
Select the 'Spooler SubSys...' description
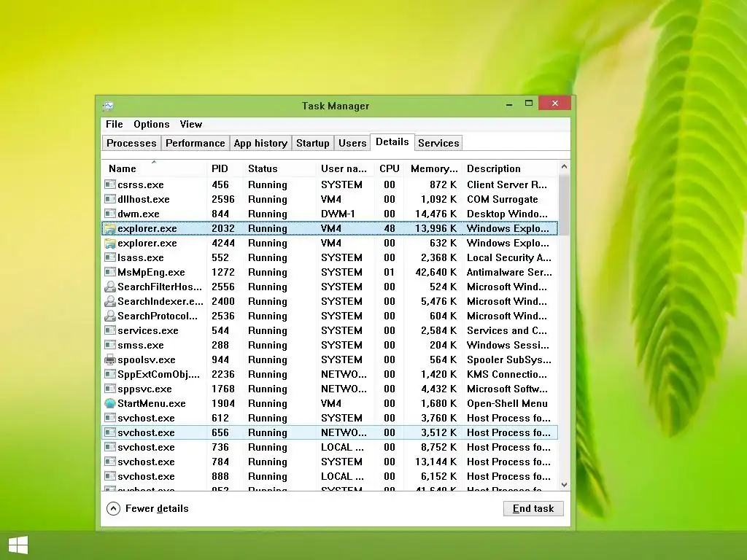508,359
